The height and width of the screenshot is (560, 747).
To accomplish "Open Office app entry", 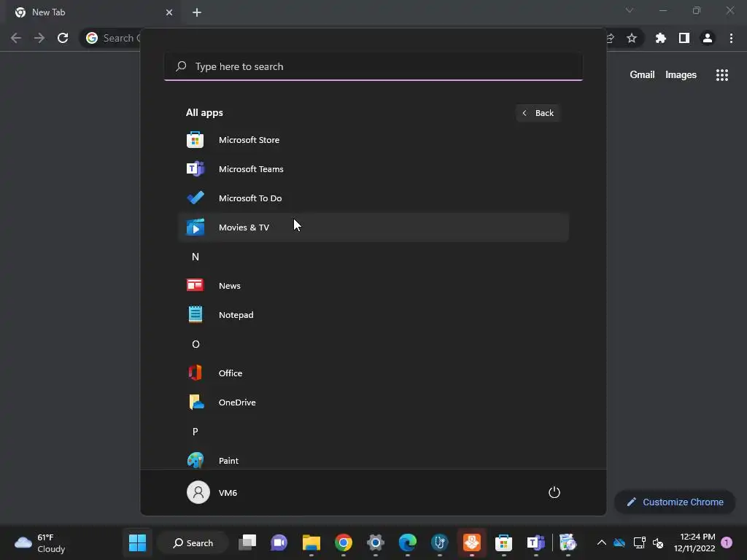I will coord(373,373).
